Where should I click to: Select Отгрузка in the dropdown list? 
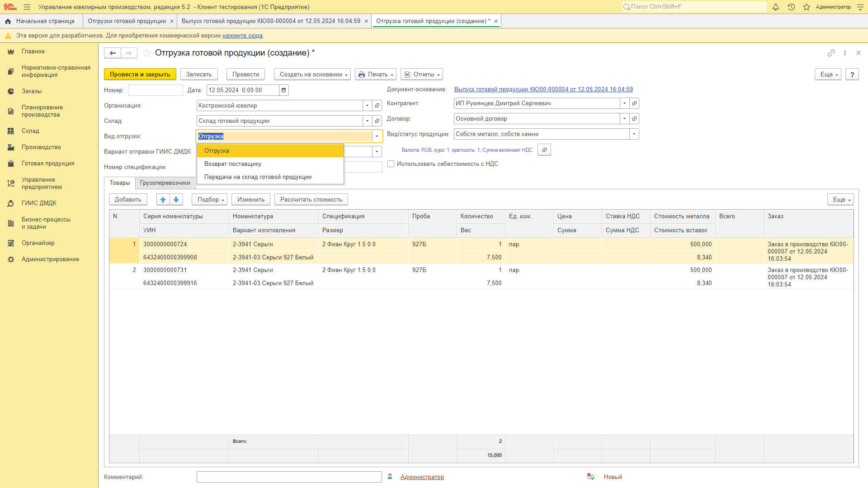tap(270, 151)
